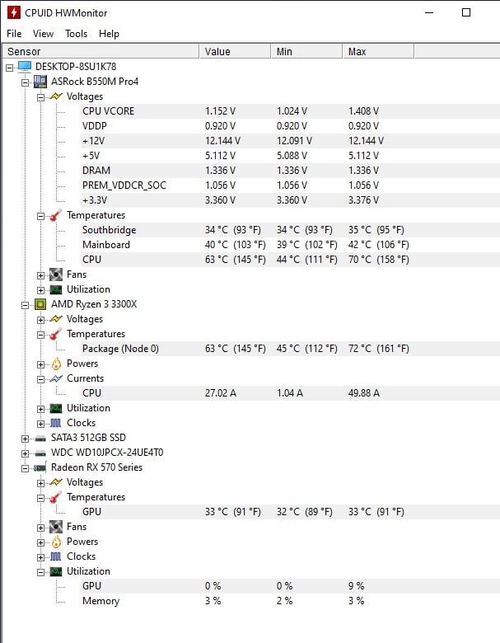
Task: Select the Southbridge temperature row
Action: [x=290, y=230]
